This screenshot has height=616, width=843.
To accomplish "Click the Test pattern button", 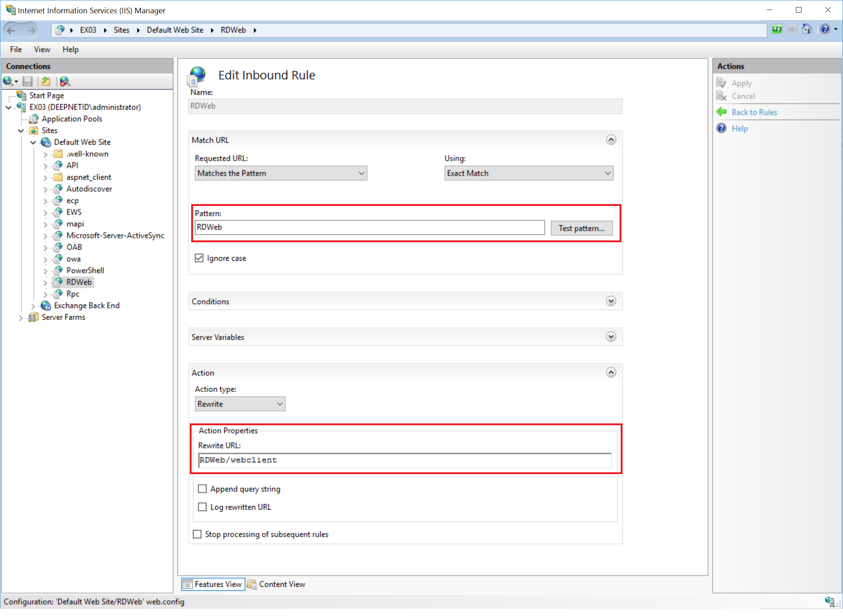I will click(581, 228).
